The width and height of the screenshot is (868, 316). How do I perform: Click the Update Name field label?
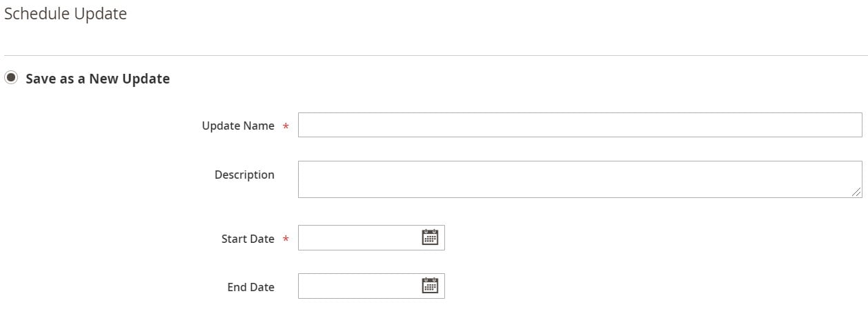coord(238,126)
